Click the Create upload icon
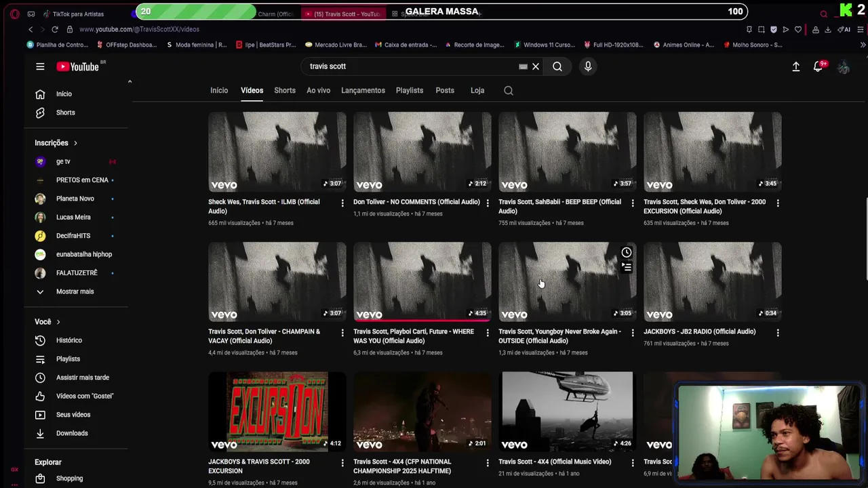Viewport: 868px width, 488px height. coord(796,66)
